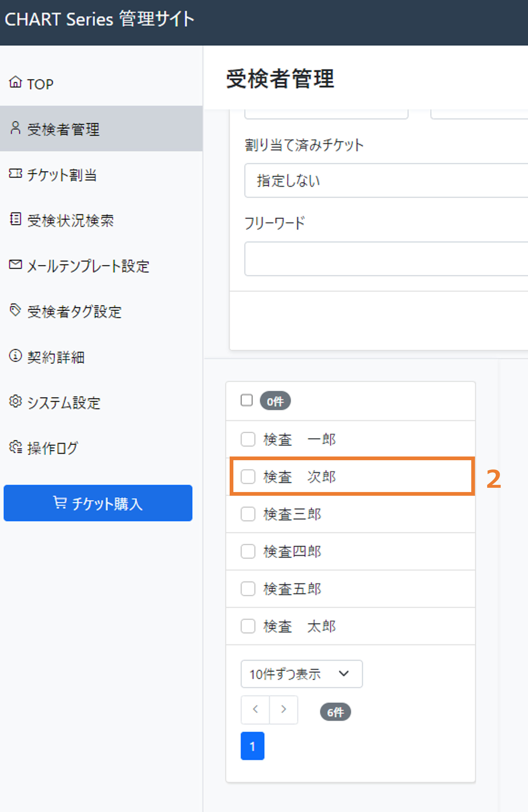Click the tag icon for 受検者タグ設定
Screen dimensions: 528x812
point(15,310)
